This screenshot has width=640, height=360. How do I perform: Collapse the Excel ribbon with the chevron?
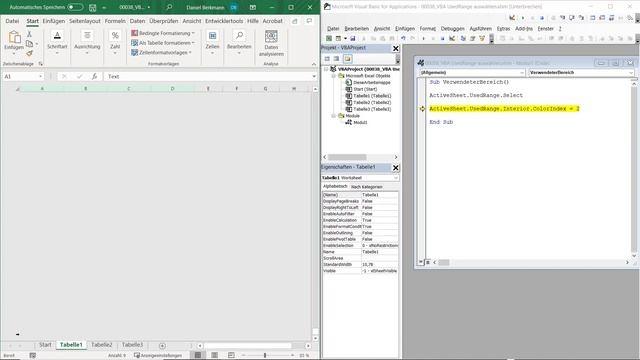(x=313, y=64)
